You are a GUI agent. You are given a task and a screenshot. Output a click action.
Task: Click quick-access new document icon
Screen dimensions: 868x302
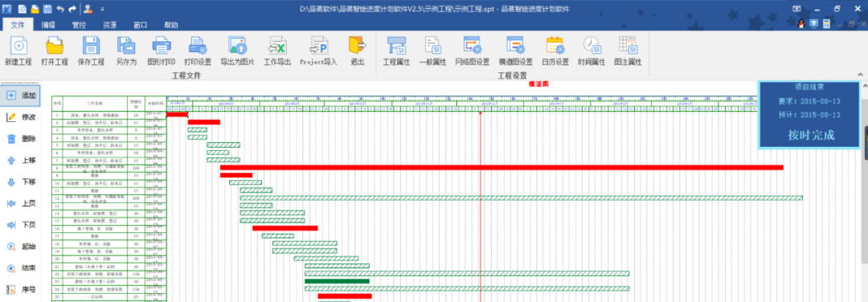tap(23, 9)
